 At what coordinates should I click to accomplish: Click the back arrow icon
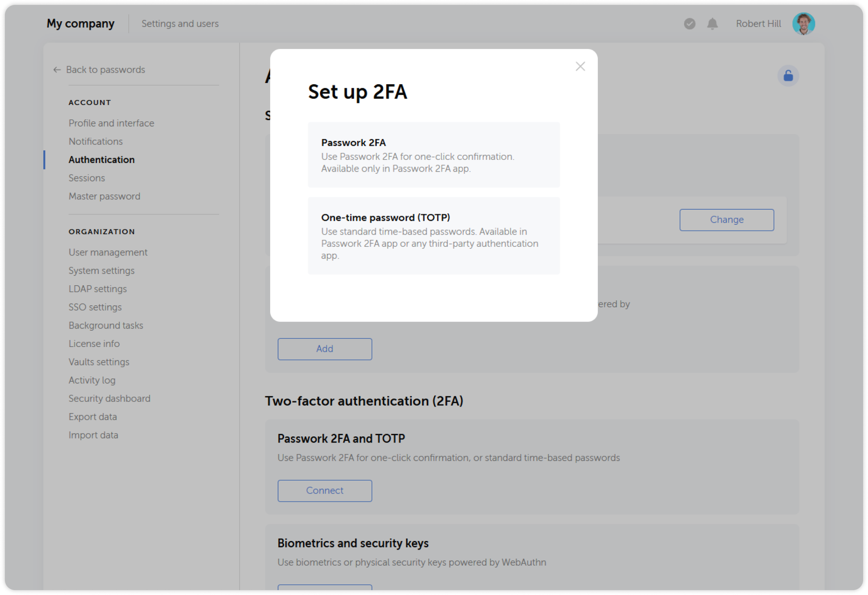coord(57,70)
